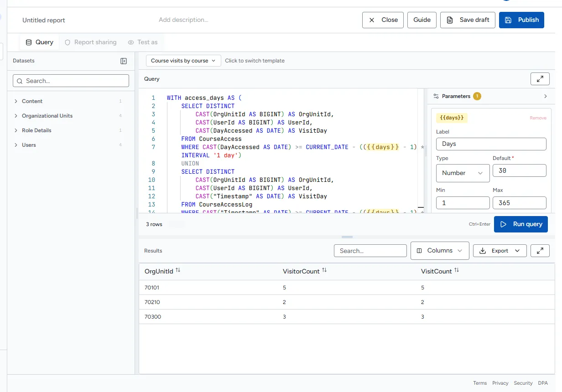
Task: Select the 70101 result cell
Action: [152, 288]
